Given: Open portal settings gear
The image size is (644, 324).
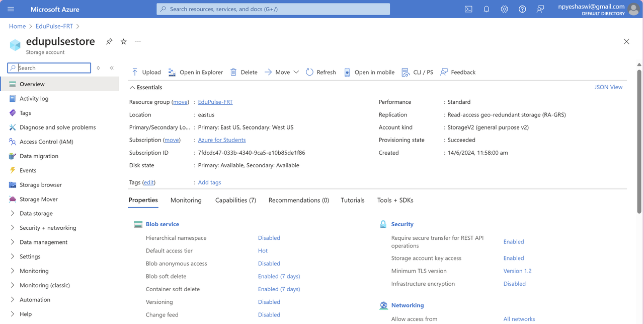Looking at the screenshot, I should (504, 9).
